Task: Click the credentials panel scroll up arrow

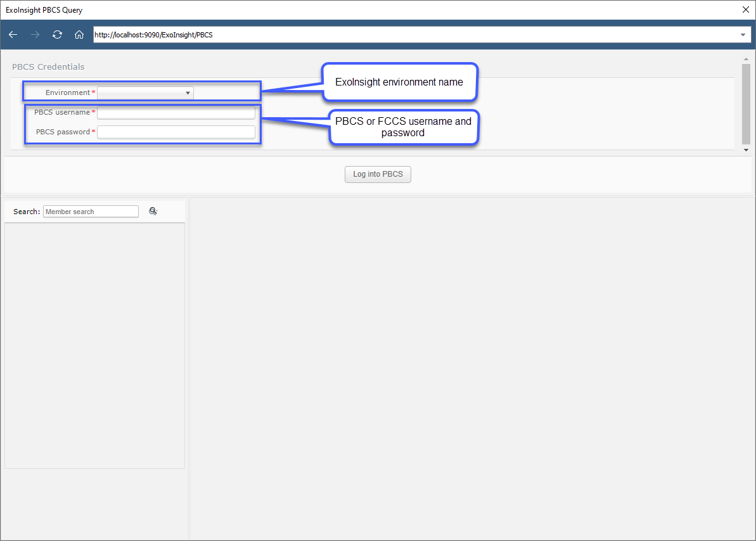Action: click(746, 60)
